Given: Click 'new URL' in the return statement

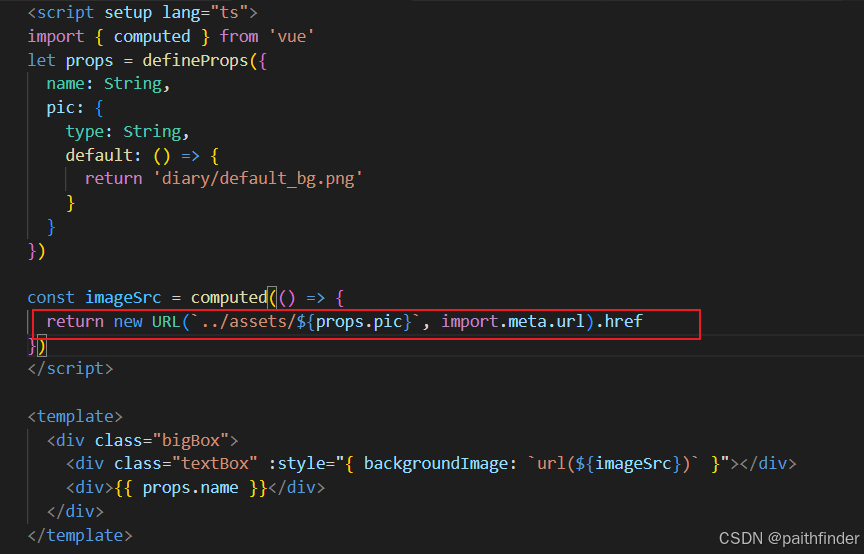Looking at the screenshot, I should (x=147, y=321).
